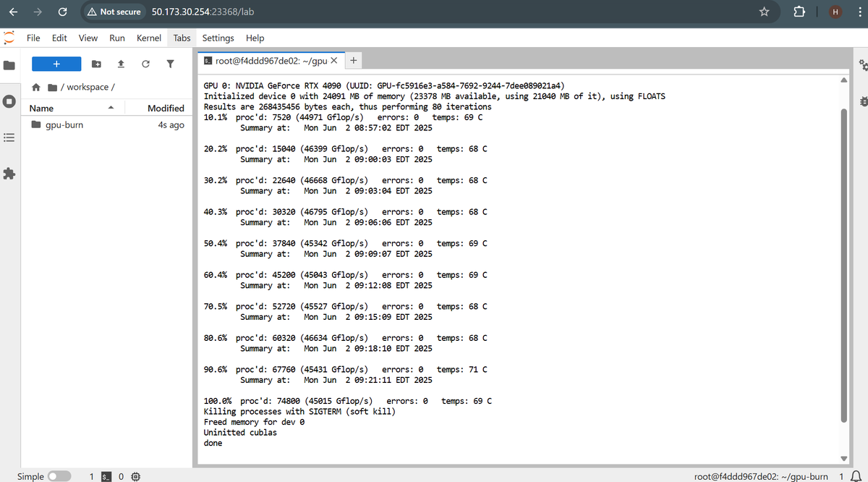Open the browser profile avatar H
This screenshot has width=868, height=482.
pyautogui.click(x=835, y=12)
